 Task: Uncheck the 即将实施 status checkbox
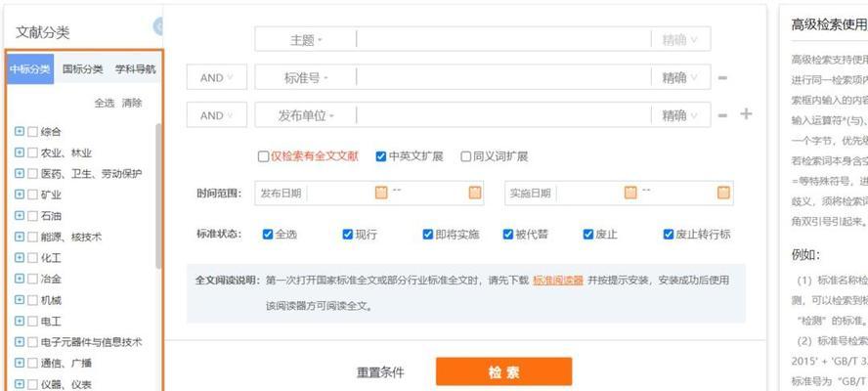[x=428, y=235]
